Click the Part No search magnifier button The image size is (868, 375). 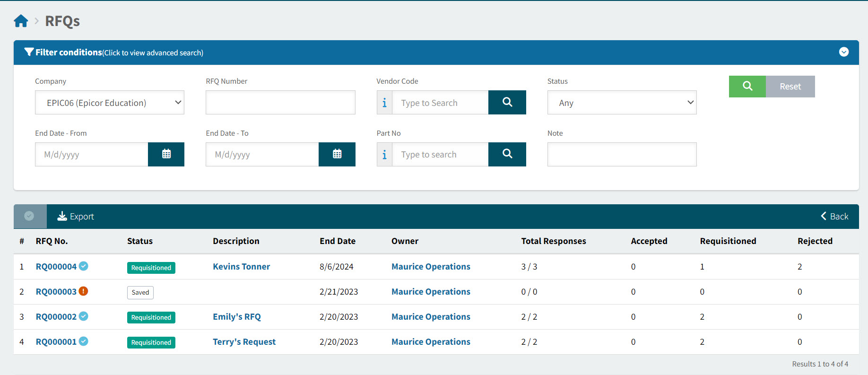click(x=507, y=154)
